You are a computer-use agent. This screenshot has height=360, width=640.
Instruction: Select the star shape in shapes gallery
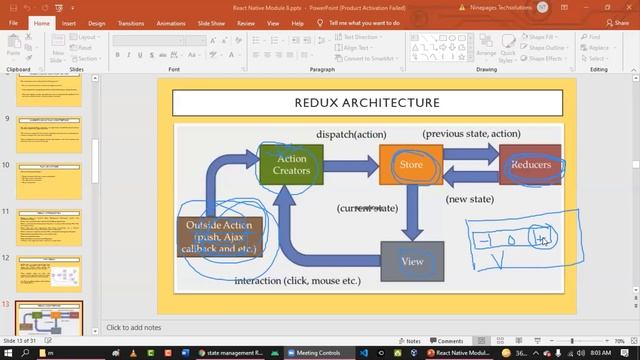point(462,58)
